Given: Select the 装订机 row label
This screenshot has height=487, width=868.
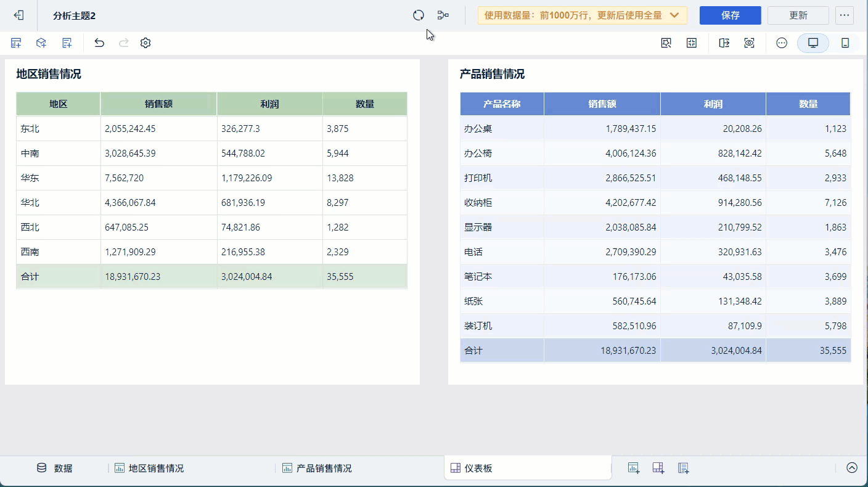Looking at the screenshot, I should tap(478, 326).
